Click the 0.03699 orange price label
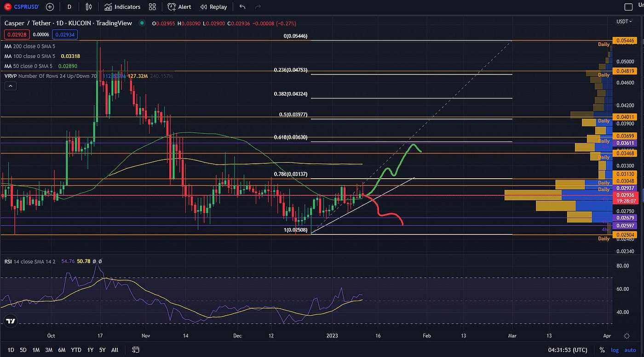 (625, 136)
